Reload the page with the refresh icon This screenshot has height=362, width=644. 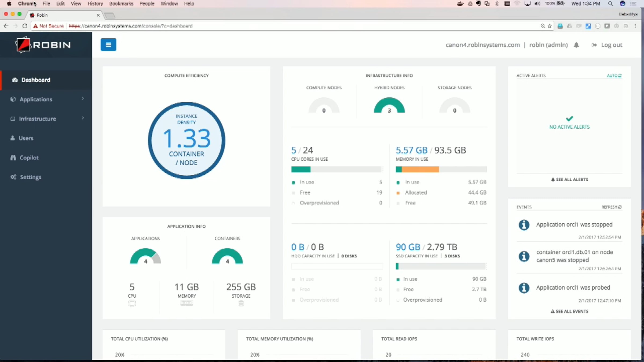click(x=25, y=26)
